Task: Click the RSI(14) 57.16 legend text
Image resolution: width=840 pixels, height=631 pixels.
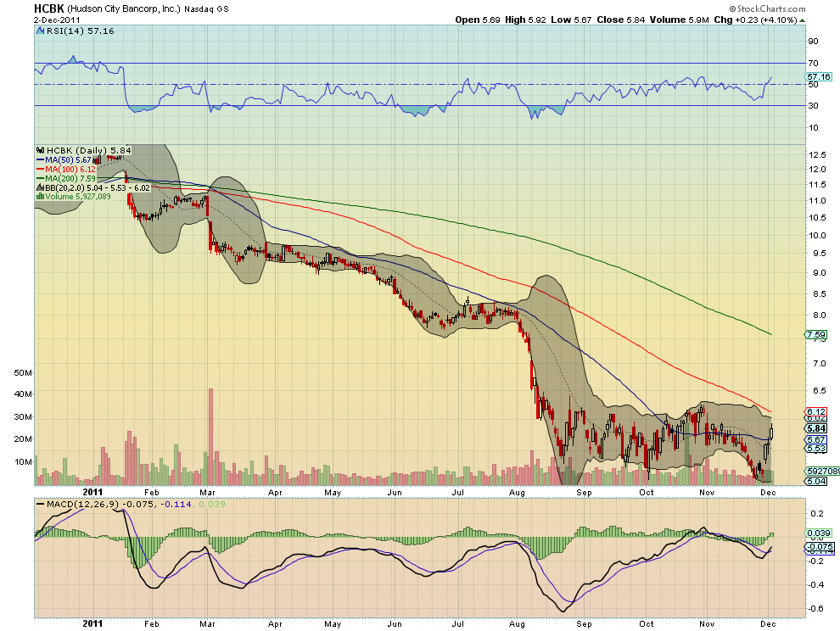Action: click(x=81, y=31)
